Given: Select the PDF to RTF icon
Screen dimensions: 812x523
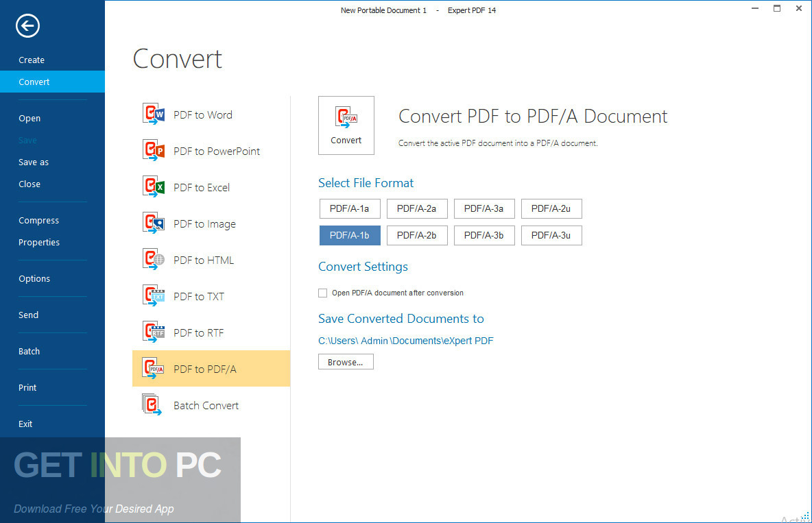Looking at the screenshot, I should pyautogui.click(x=154, y=332).
